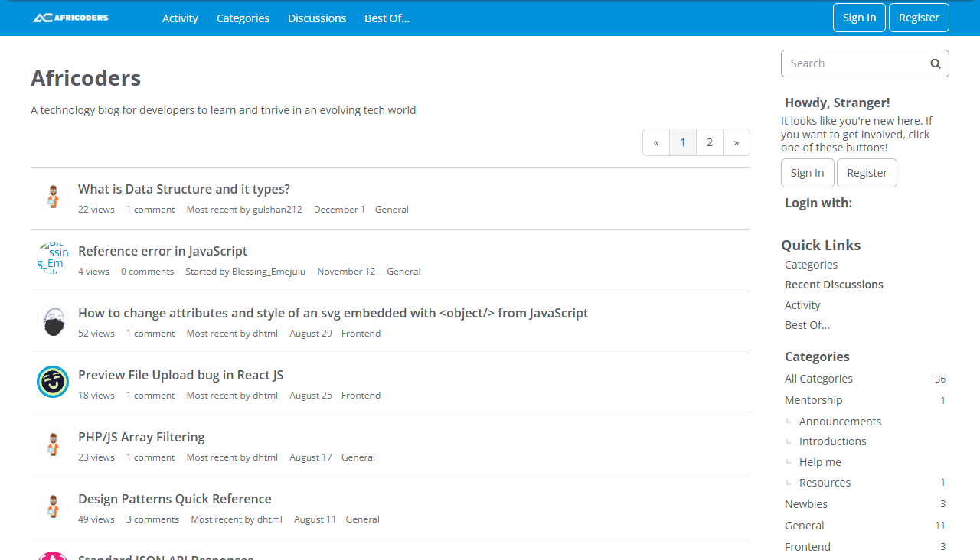The height and width of the screenshot is (560, 980).
Task: Click user gulshan212 link
Action: tap(277, 210)
